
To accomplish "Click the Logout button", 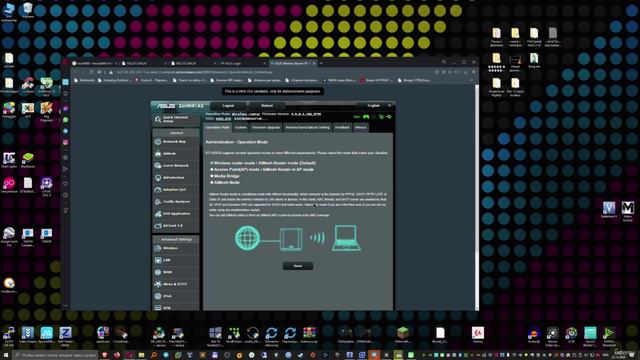I will [x=228, y=106].
